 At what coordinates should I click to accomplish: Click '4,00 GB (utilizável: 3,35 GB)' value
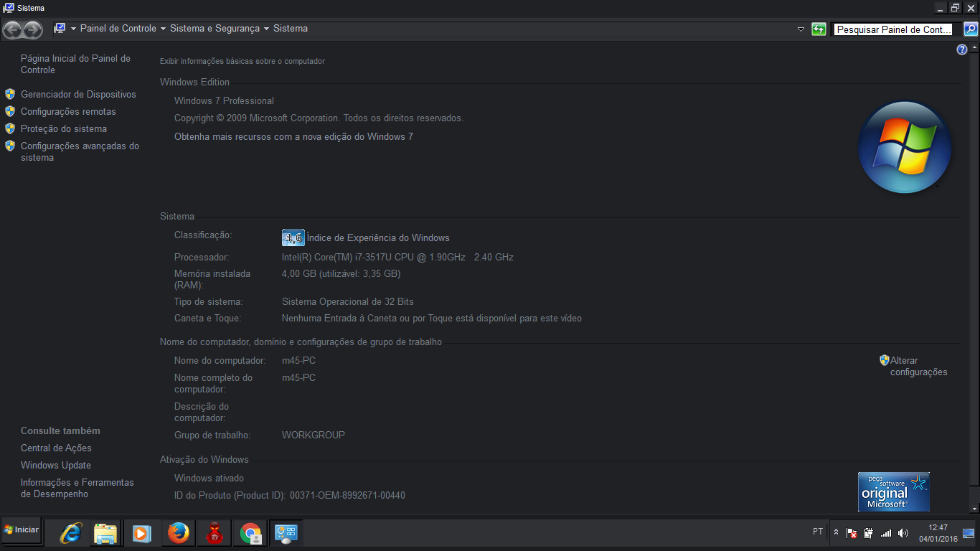pyautogui.click(x=341, y=273)
